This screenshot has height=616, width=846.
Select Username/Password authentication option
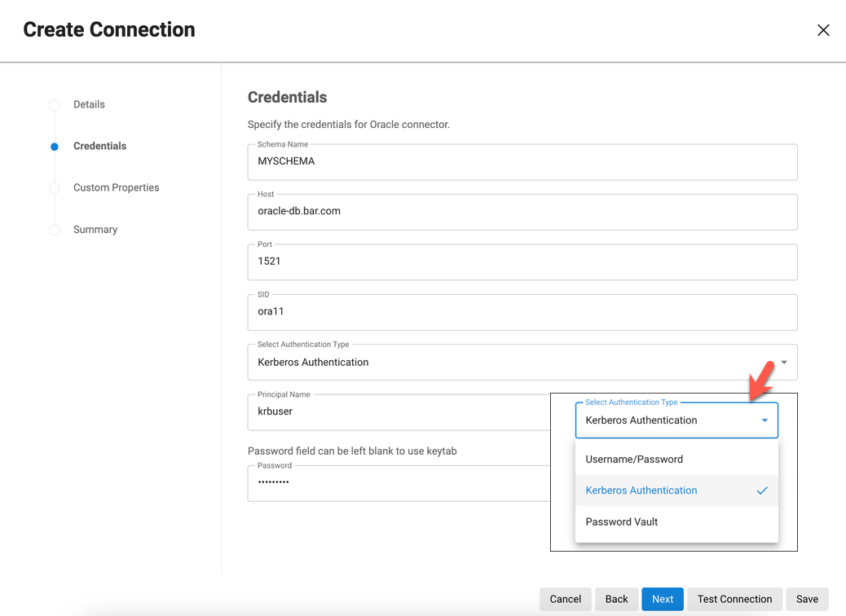pos(634,460)
